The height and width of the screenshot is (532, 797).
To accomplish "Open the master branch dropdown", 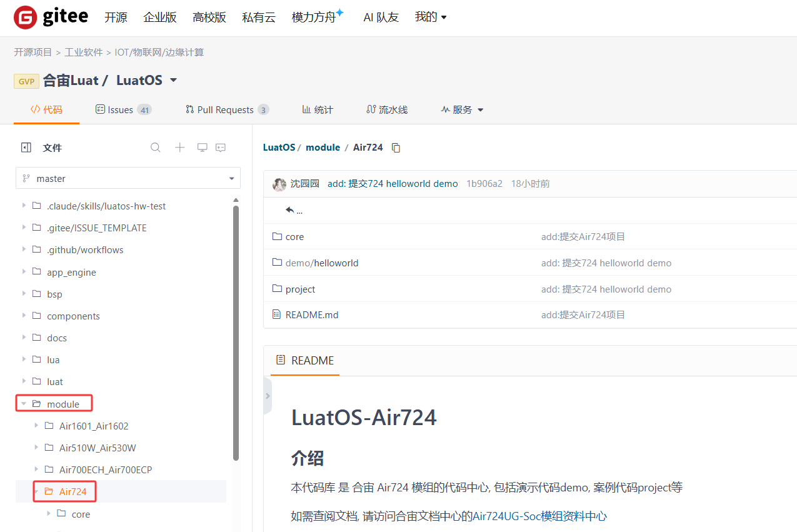I will [128, 178].
